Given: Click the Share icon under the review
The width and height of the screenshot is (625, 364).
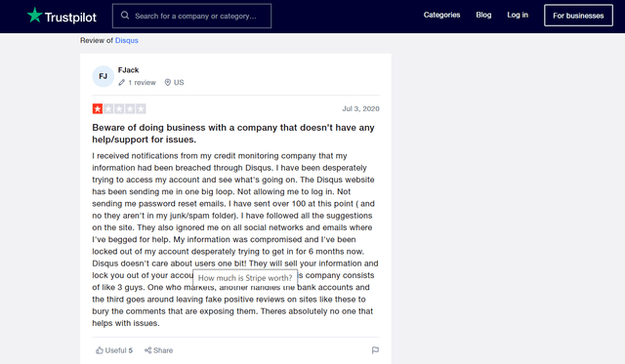Looking at the screenshot, I should tap(147, 350).
